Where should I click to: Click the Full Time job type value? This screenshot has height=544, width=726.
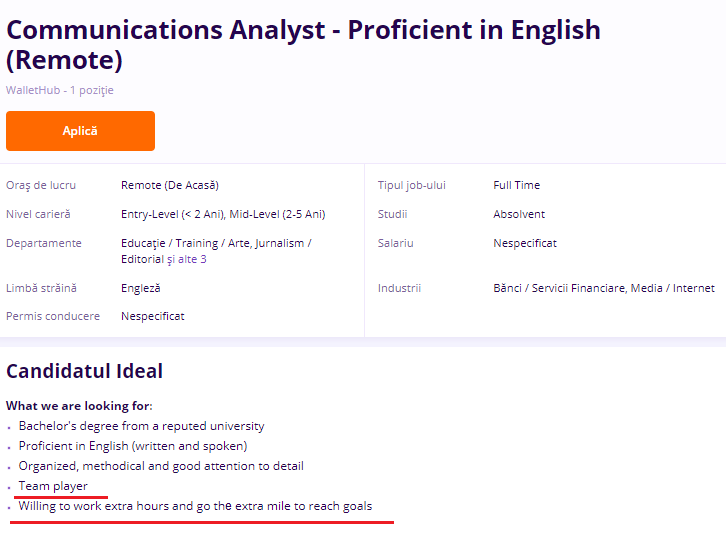pos(516,185)
